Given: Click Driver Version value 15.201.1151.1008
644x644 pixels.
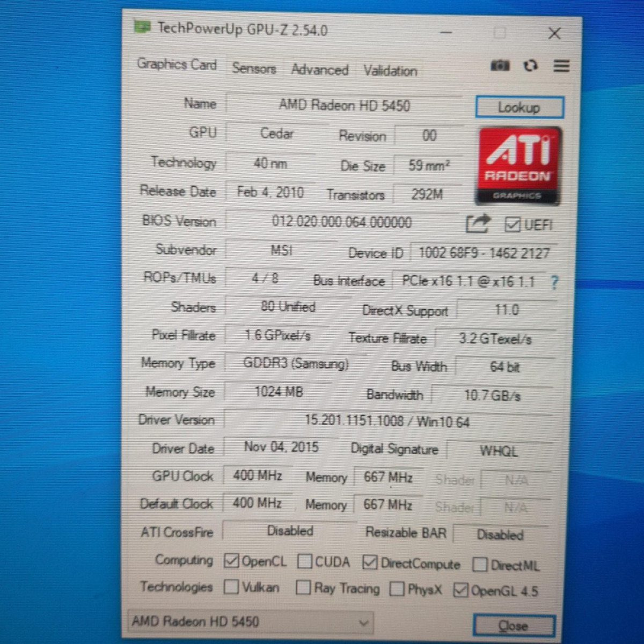Looking at the screenshot, I should 387,421.
